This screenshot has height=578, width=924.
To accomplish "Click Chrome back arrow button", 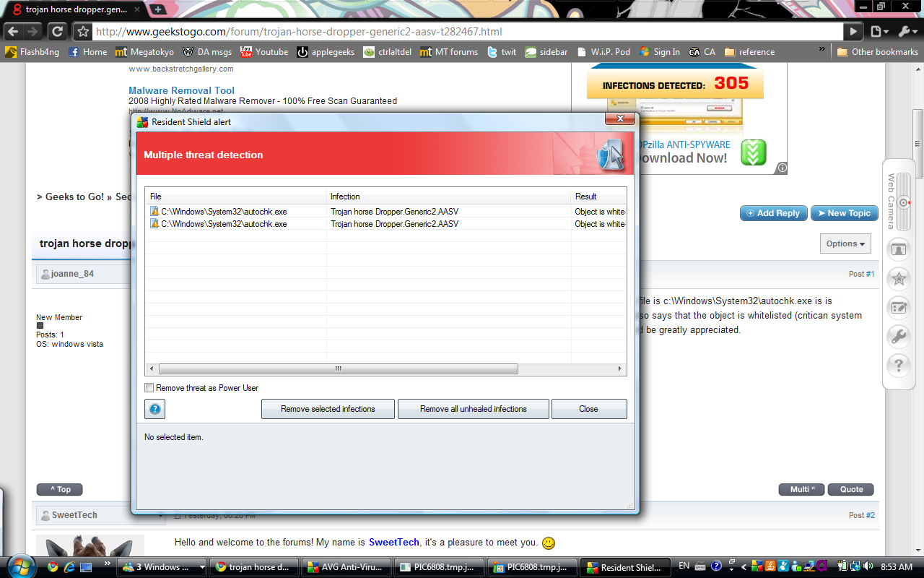I will pos(13,32).
